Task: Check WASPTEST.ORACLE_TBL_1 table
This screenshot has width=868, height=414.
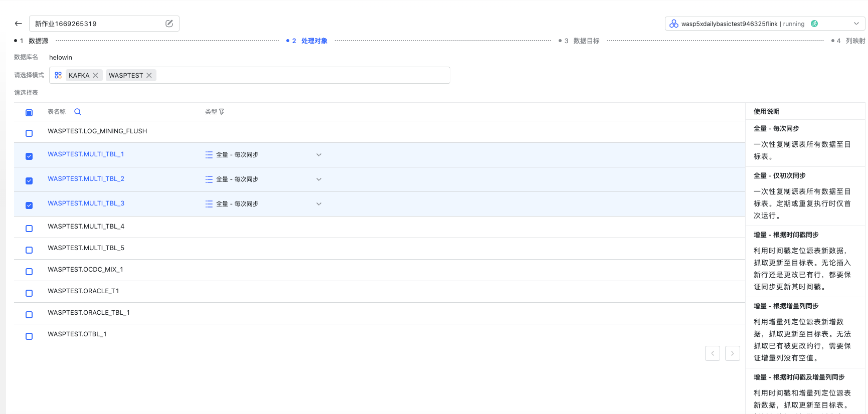Action: tap(29, 315)
